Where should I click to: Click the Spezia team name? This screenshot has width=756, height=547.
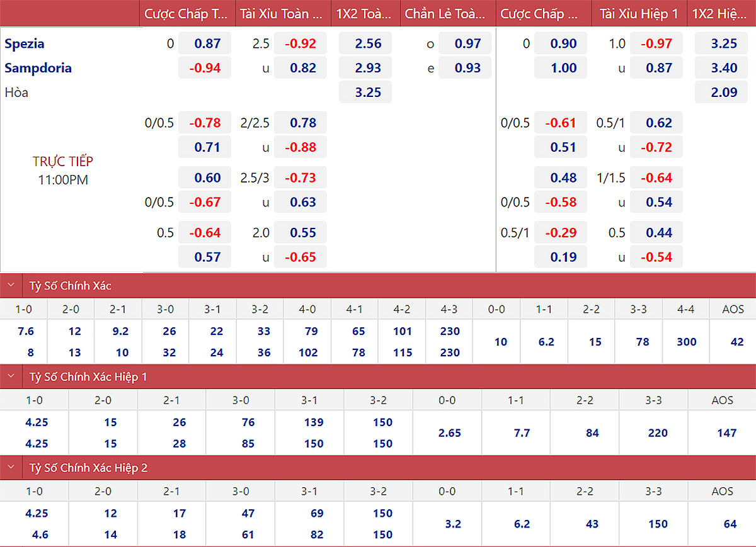[25, 43]
